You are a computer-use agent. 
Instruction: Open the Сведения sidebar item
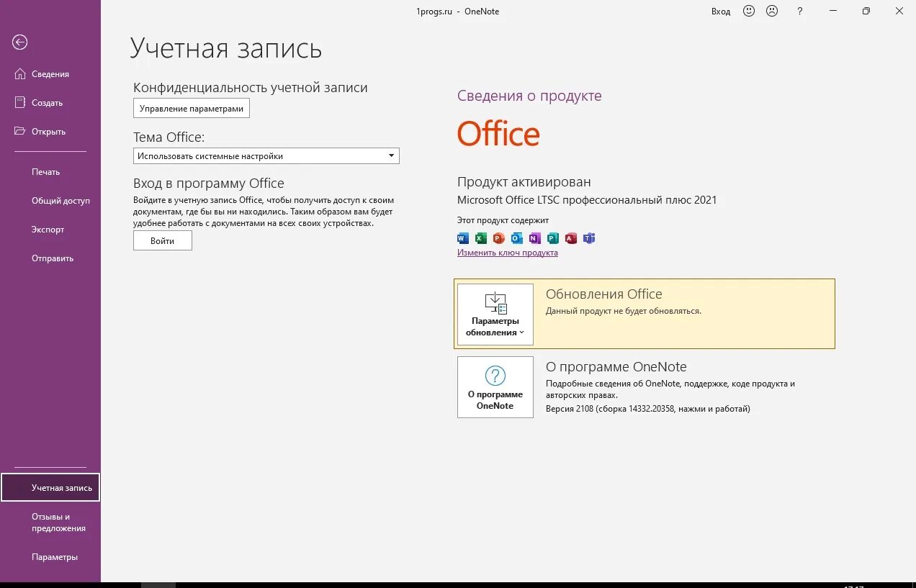point(50,73)
